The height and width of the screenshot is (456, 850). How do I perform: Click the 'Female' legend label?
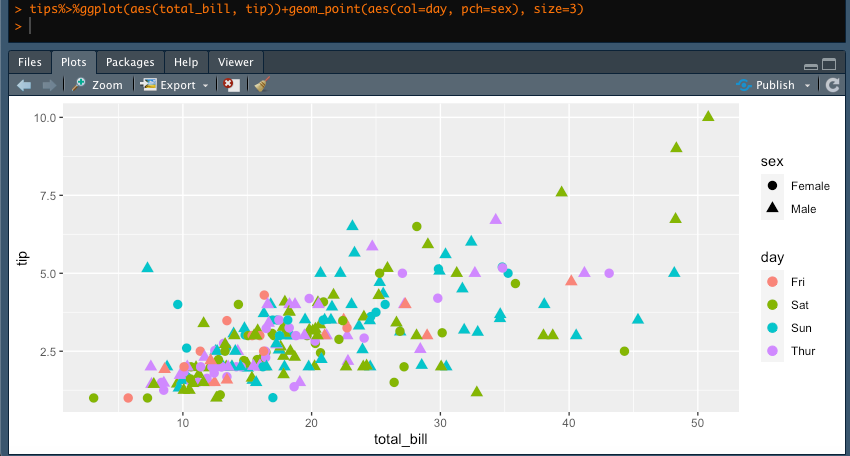[810, 186]
